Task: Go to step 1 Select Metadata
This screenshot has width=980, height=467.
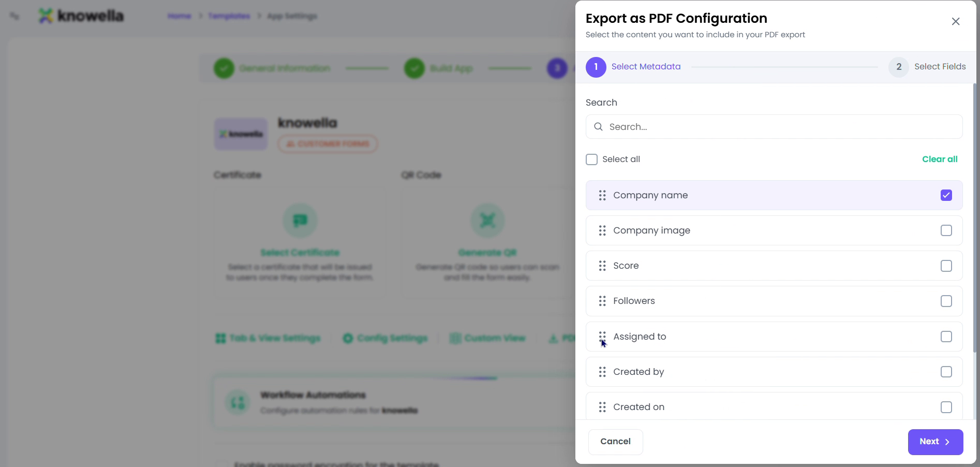Action: coord(633,67)
